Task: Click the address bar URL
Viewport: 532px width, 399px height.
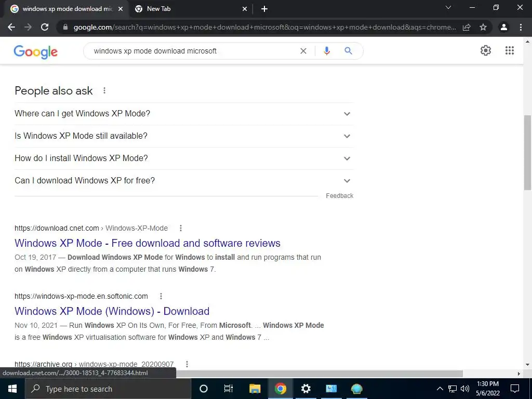Action: (264, 27)
